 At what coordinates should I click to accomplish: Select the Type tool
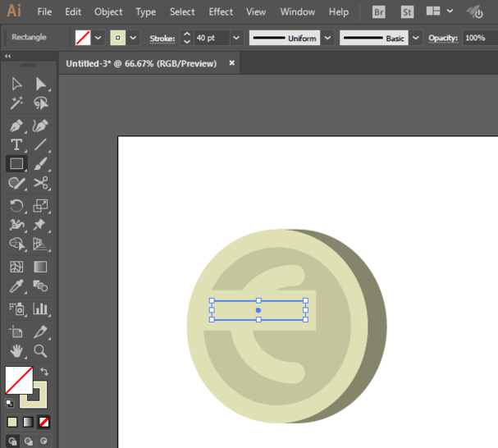click(16, 145)
